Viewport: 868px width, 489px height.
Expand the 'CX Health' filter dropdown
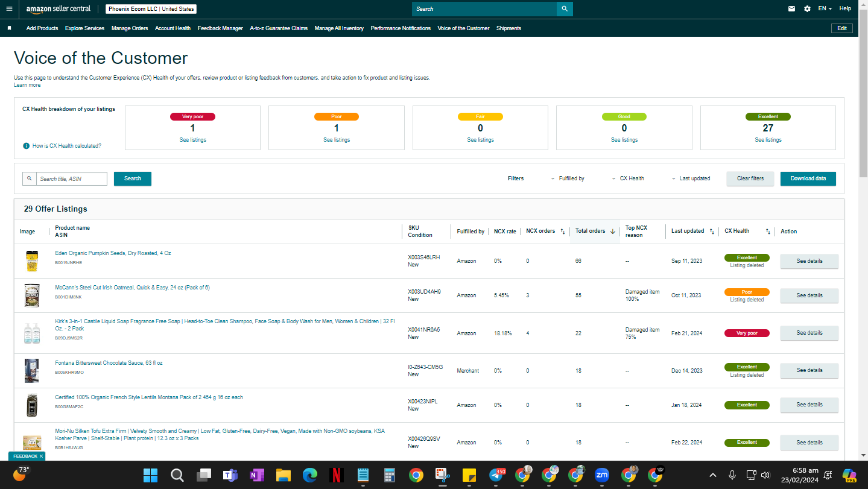point(628,178)
